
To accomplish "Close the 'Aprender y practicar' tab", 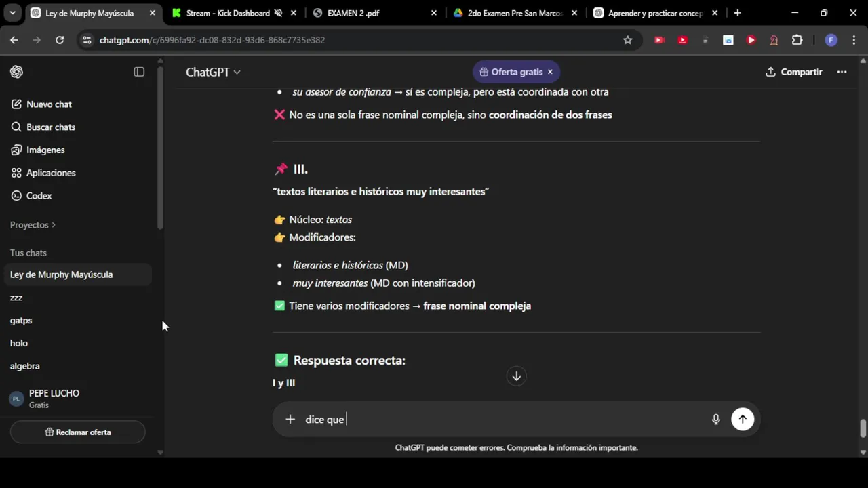I will (x=715, y=13).
